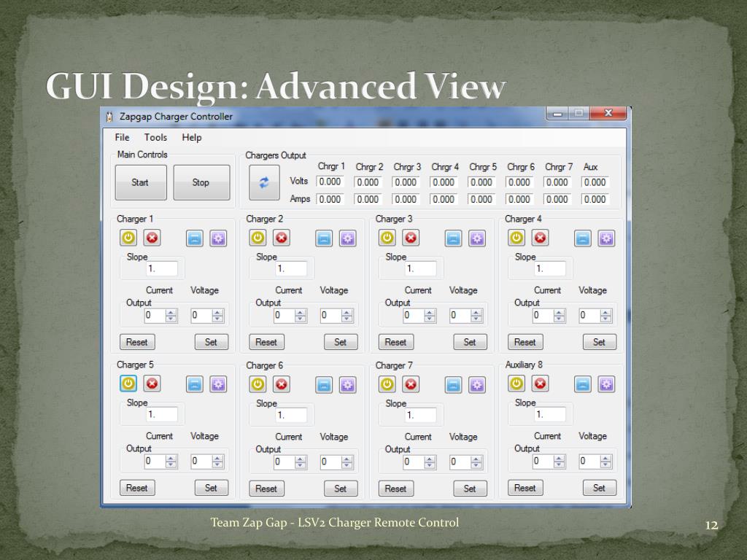Click the Slope field in Charger 1
Image resolution: width=747 pixels, height=560 pixels.
(x=162, y=268)
